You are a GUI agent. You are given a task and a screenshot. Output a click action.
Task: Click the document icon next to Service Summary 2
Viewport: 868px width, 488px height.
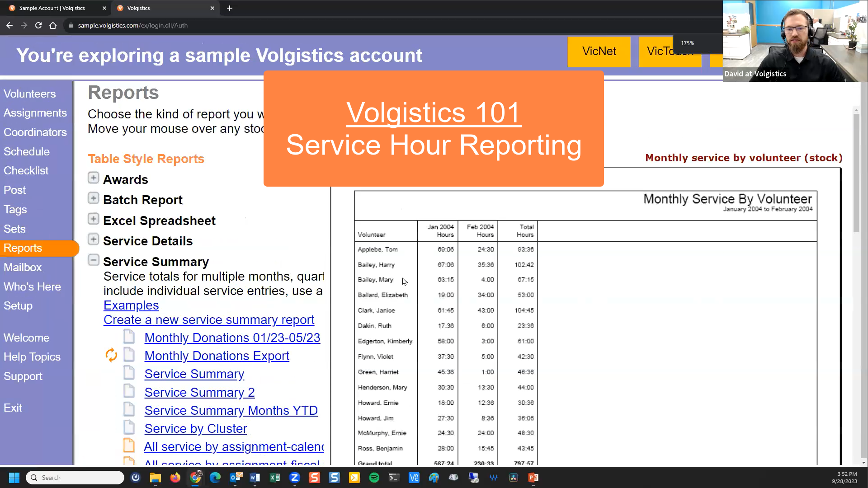pyautogui.click(x=129, y=392)
